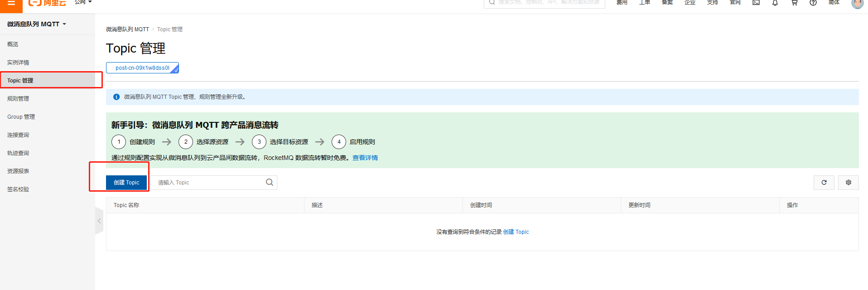The image size is (868, 290).
Task: Open 签名校验 in the sidebar
Action: coord(18,189)
